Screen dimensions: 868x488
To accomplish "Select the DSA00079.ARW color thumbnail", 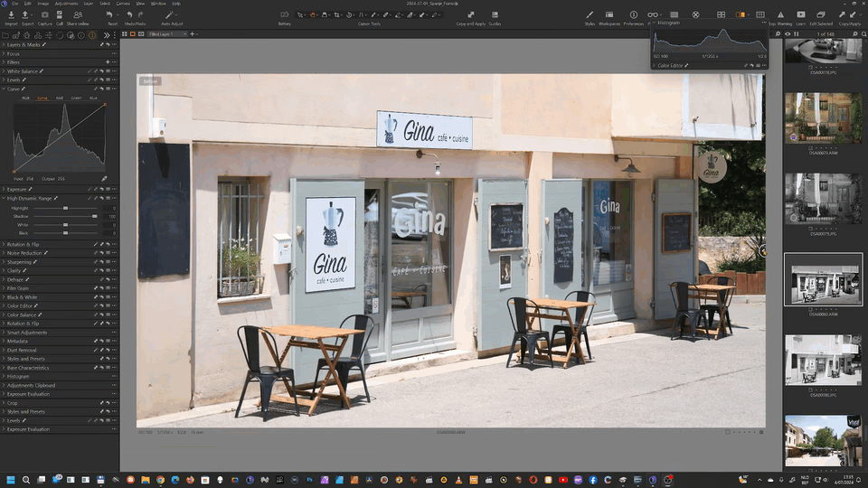I will pyautogui.click(x=823, y=118).
